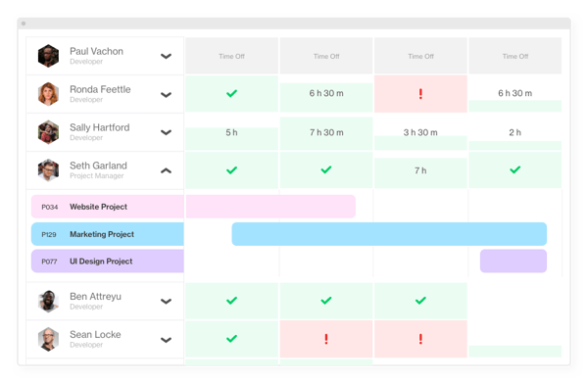
Task: Click the Developer role under Ben Attreyu
Action: [x=86, y=307]
